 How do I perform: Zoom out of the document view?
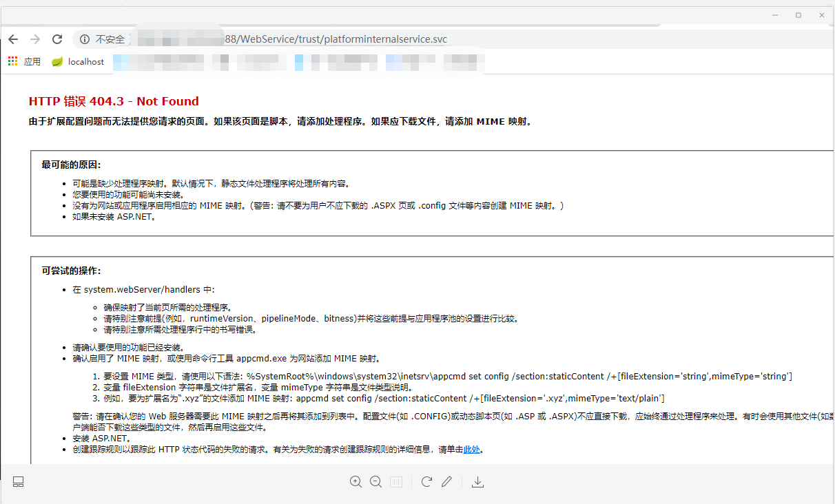376,481
